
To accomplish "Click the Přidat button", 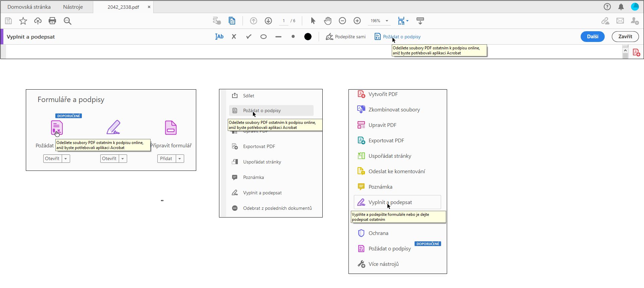I will (x=166, y=159).
